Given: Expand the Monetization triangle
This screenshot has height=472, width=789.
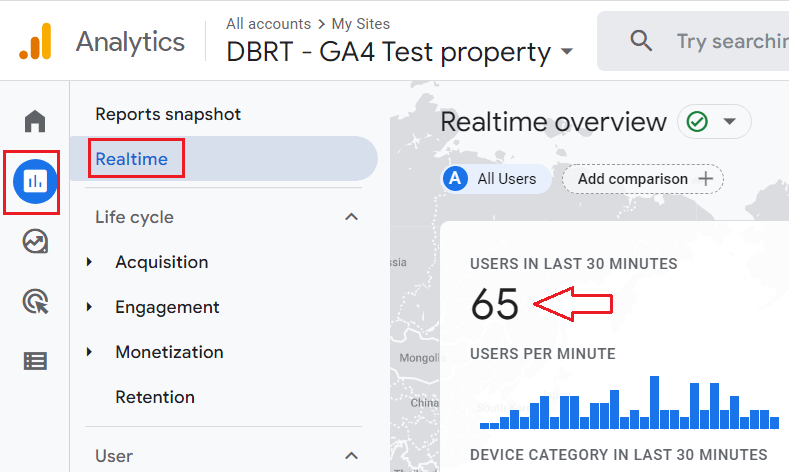Looking at the screenshot, I should coord(89,352).
